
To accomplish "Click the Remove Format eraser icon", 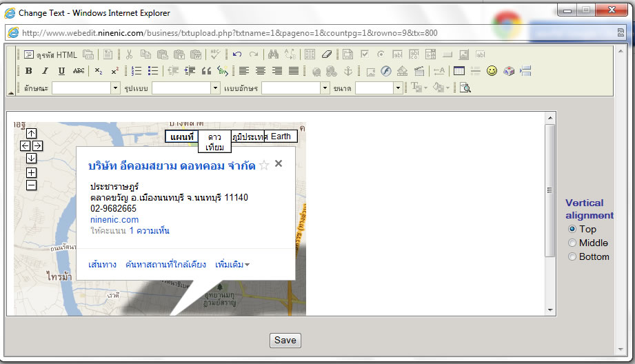I will (326, 54).
